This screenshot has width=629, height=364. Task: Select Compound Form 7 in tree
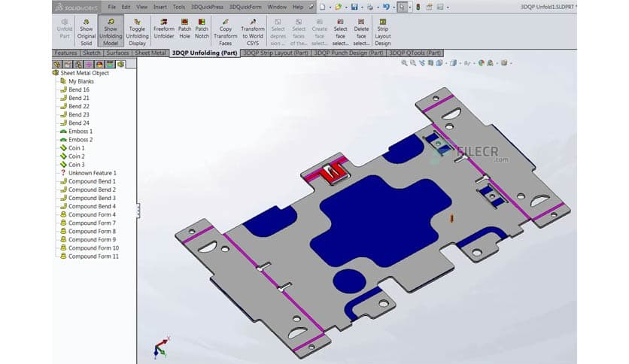[88, 223]
